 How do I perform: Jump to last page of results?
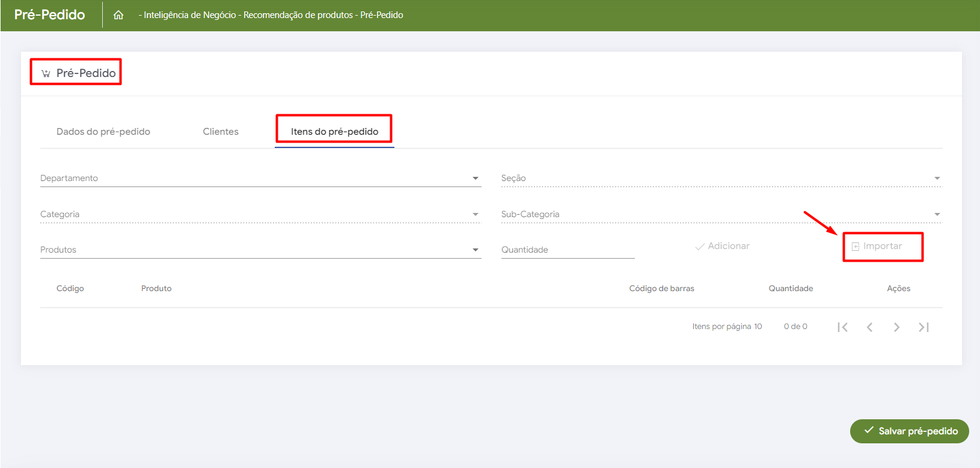tap(923, 327)
